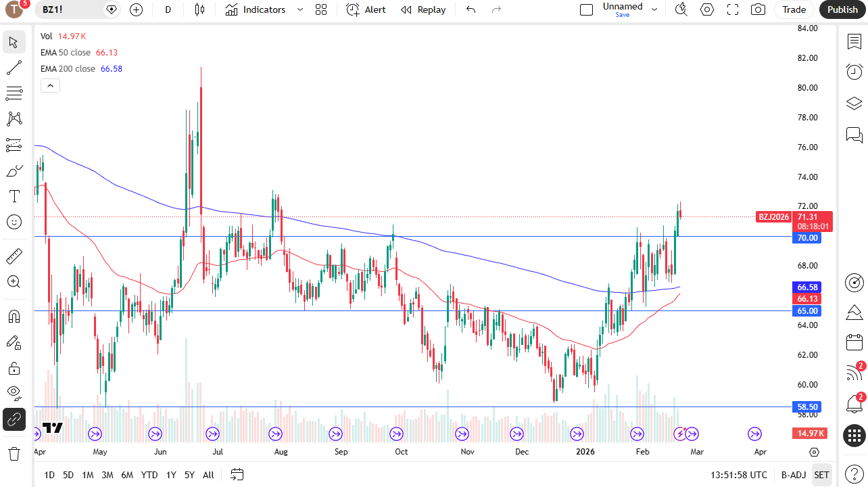868x487 pixels.
Task: Choose the patterns drawing tool
Action: click(14, 119)
